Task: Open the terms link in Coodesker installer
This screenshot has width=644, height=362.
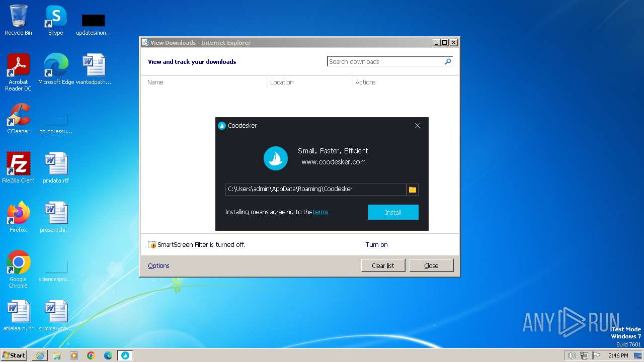Action: click(x=320, y=212)
